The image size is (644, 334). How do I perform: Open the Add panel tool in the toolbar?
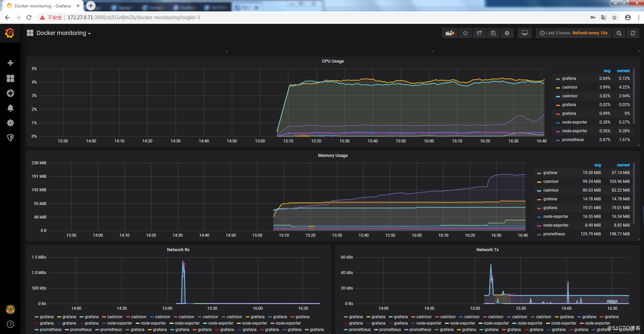coord(450,33)
